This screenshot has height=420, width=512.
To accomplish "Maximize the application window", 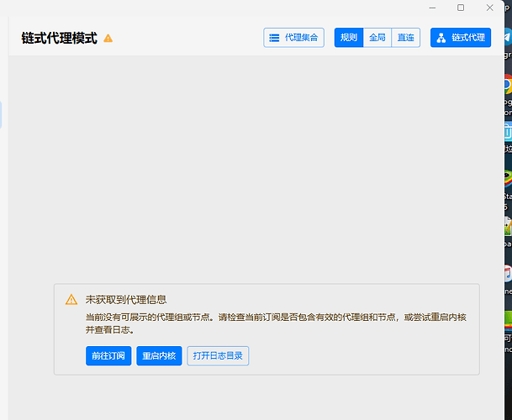I will (x=461, y=8).
